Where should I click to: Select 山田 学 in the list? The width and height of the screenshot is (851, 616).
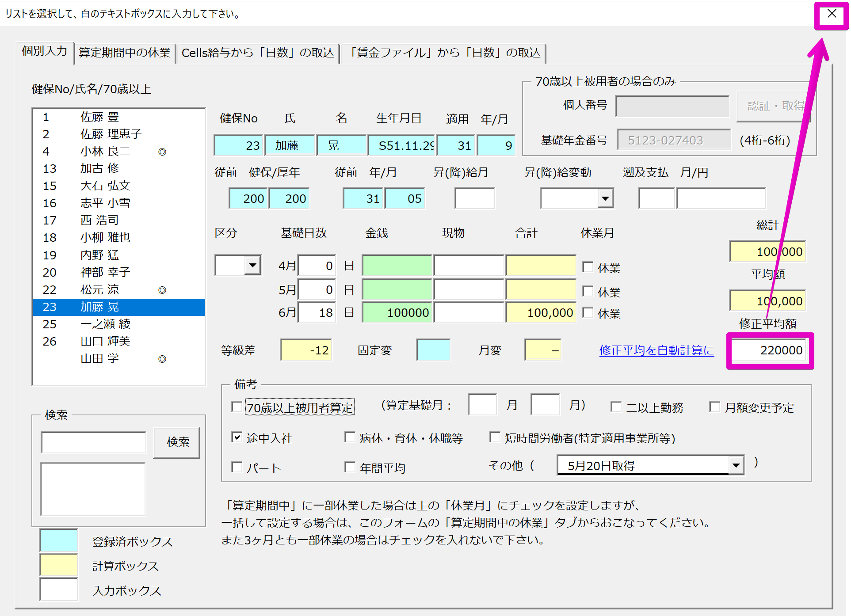(119, 358)
